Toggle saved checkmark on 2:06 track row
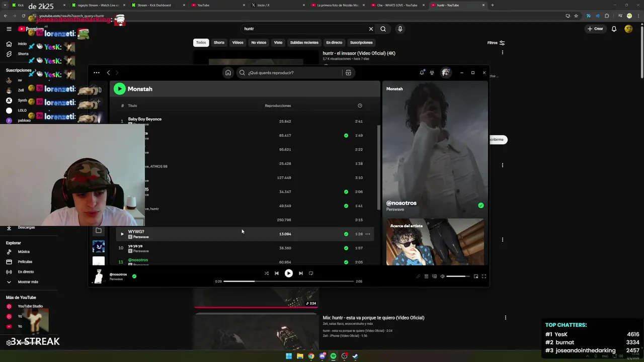Image resolution: width=644 pixels, height=362 pixels. [346, 192]
